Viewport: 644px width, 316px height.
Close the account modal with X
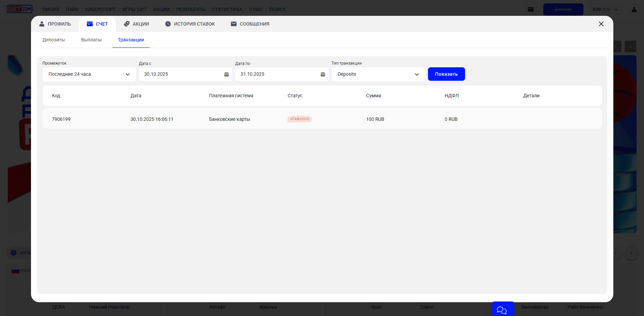[601, 24]
